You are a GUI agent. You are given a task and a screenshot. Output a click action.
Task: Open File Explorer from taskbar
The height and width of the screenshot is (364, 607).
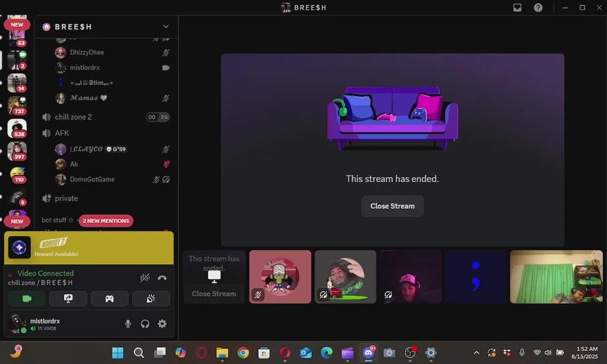[x=223, y=353]
